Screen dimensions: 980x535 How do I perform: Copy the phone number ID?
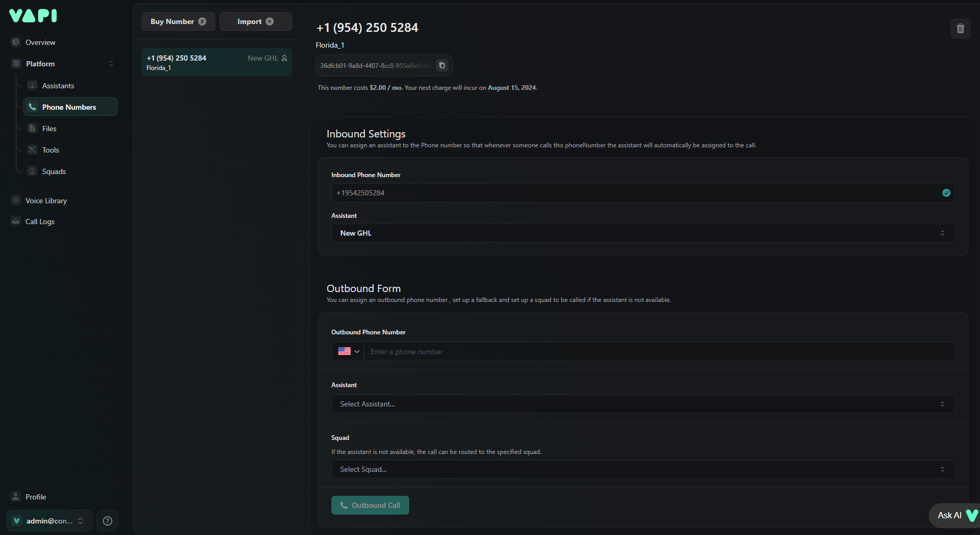[442, 65]
